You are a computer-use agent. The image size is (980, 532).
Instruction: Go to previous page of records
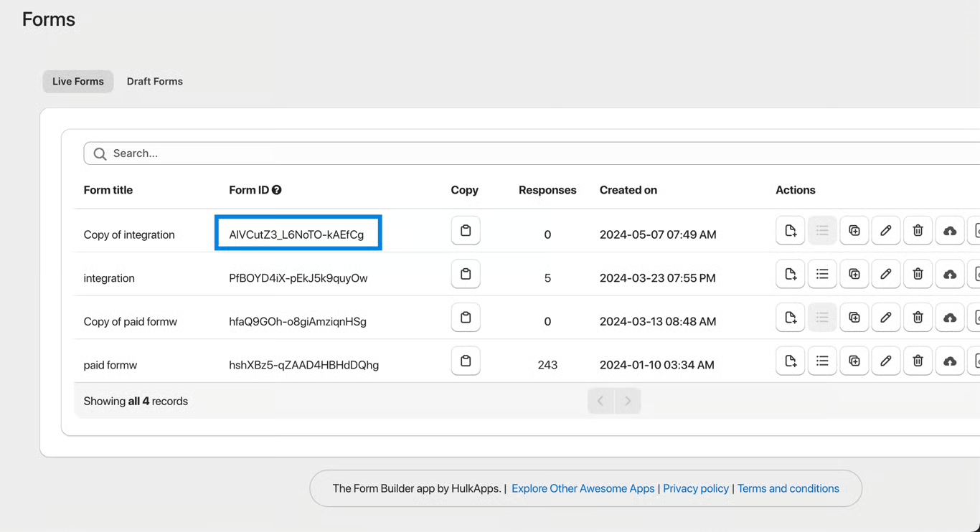coord(600,401)
